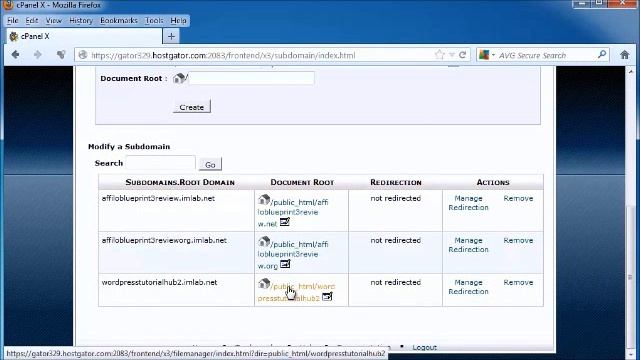Remove the affiloblueprint3review.imlab.net subdomain
Image resolution: width=640 pixels, height=360 pixels.
point(518,198)
